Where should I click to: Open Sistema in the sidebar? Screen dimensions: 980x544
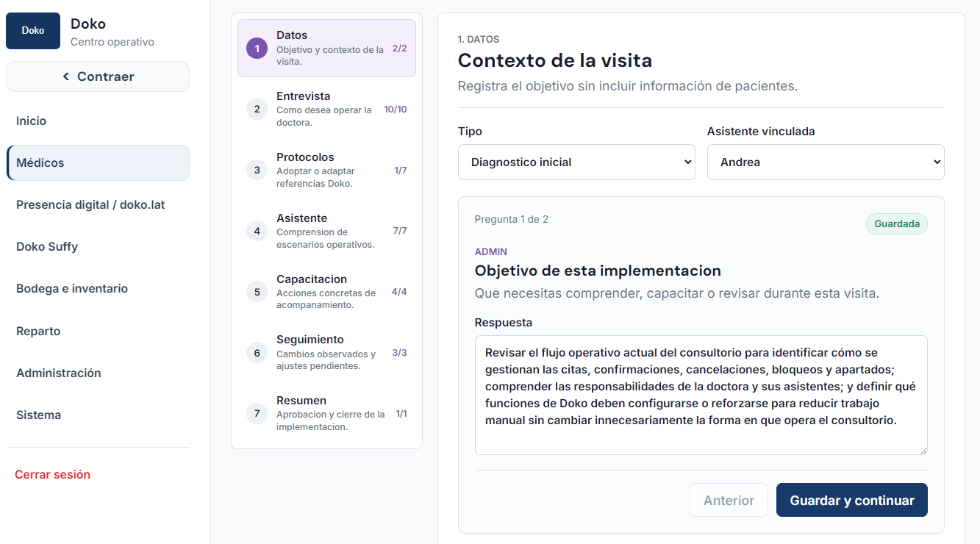(98, 415)
